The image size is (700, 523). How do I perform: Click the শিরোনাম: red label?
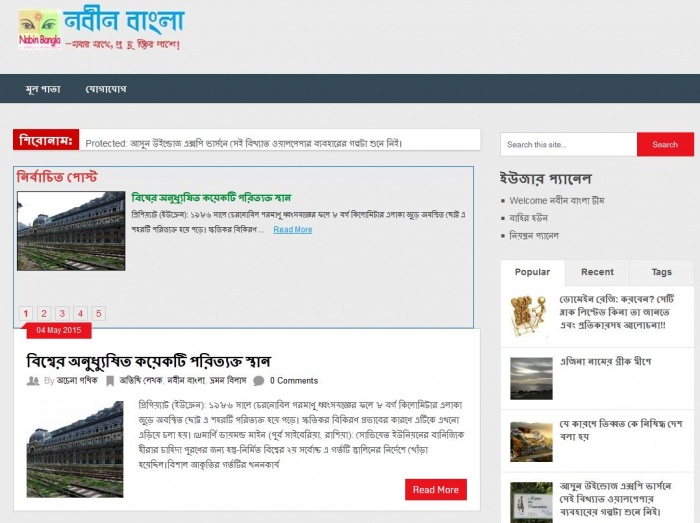click(46, 140)
